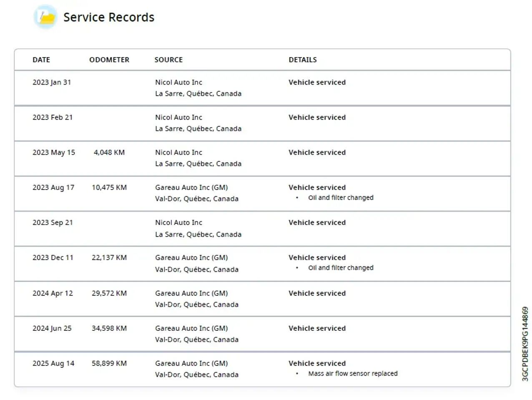The image size is (532, 400).
Task: Click the 29,572 KM odometer value
Action: point(109,293)
